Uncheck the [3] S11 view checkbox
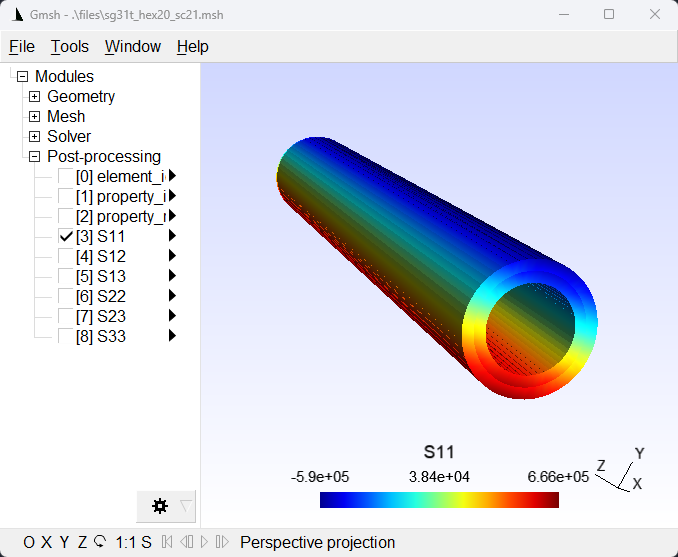 click(x=65, y=236)
